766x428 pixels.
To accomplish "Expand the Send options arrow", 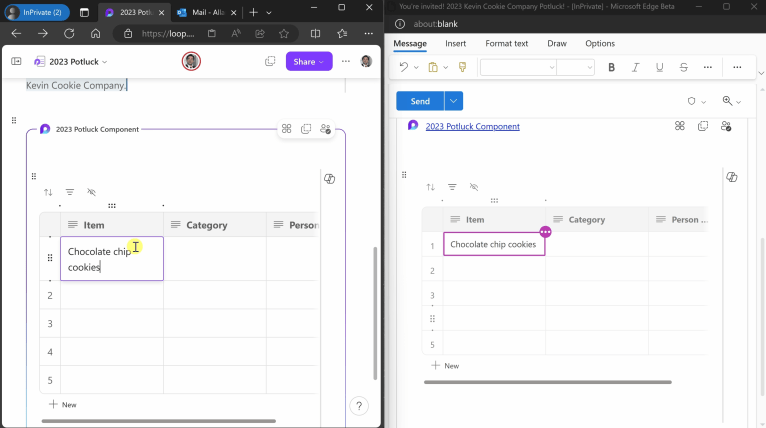I will 453,101.
